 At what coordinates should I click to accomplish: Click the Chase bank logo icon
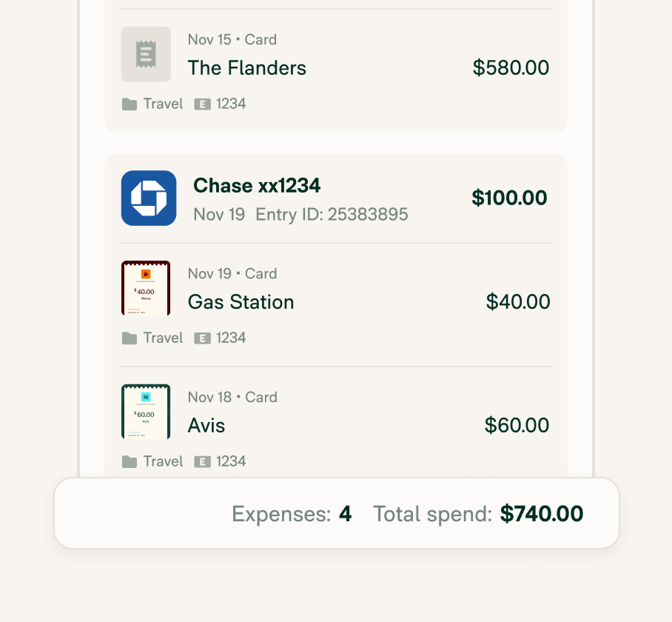149,198
